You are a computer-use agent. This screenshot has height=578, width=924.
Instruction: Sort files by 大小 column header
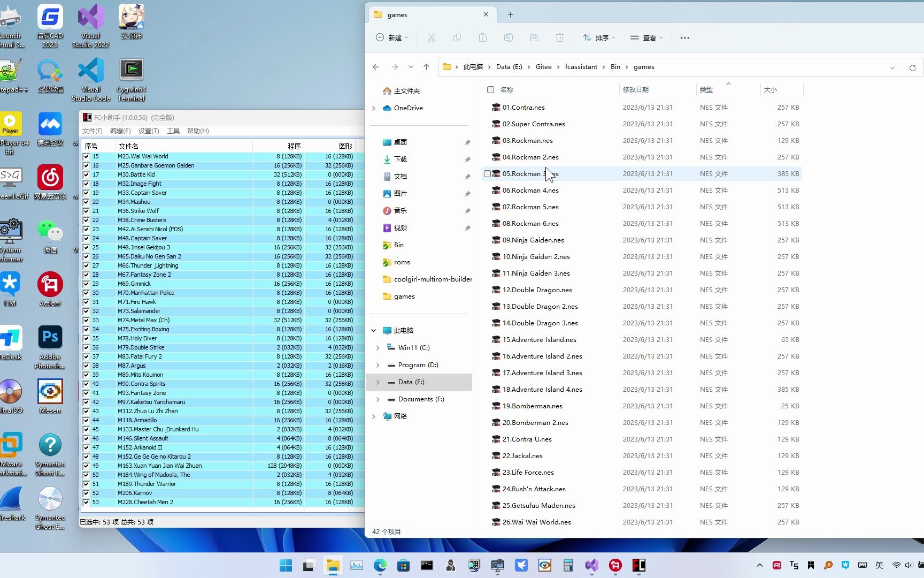(782, 90)
